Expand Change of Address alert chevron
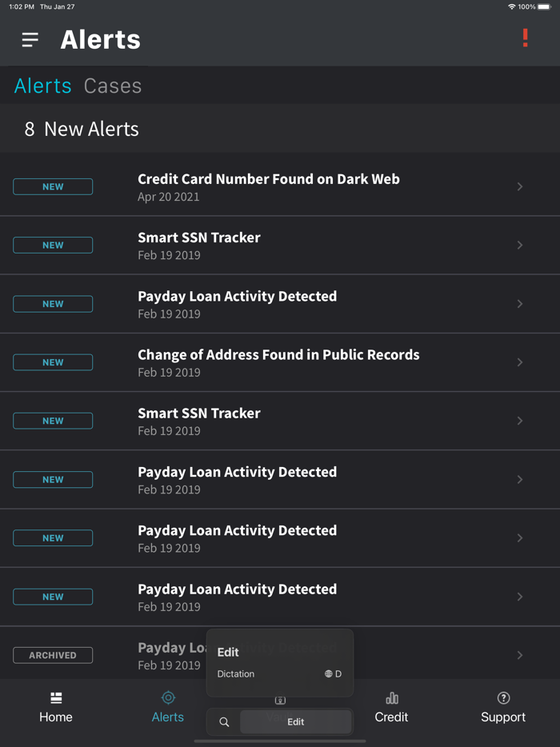Screen dimensions: 560x747 520,362
